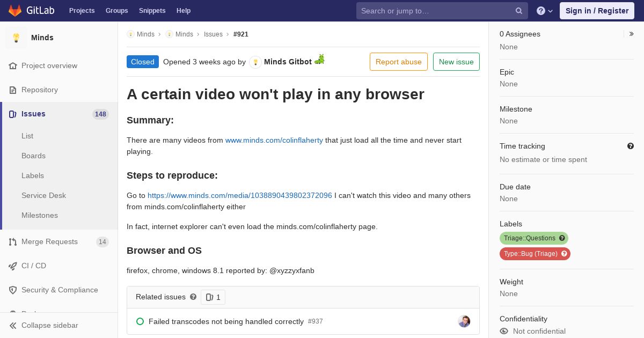Open the Help menu item in navbar
The height and width of the screenshot is (338, 644).
pos(184,11)
